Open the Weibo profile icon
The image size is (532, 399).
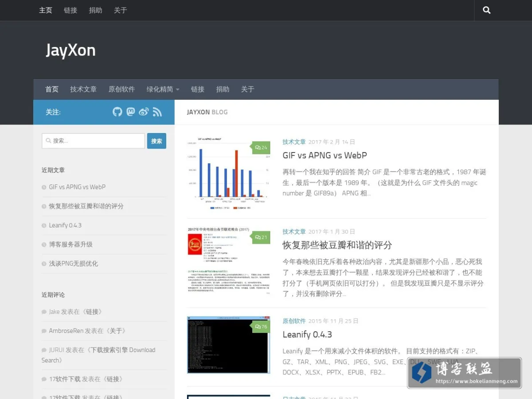[x=144, y=112]
